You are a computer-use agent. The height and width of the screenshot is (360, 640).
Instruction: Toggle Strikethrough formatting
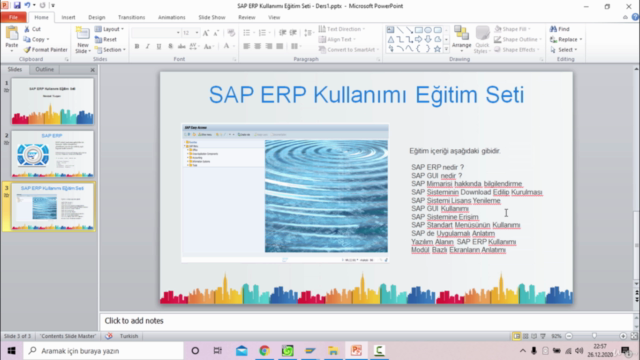click(x=182, y=47)
